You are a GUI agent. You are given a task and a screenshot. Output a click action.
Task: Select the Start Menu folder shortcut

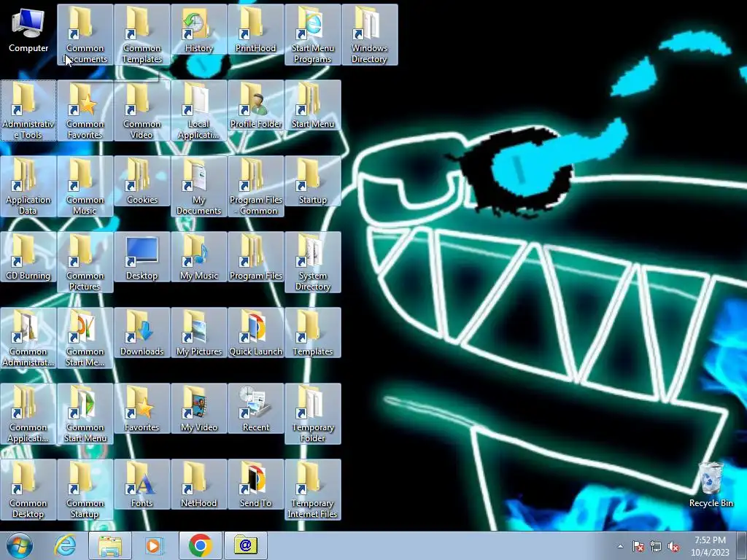coord(312,105)
